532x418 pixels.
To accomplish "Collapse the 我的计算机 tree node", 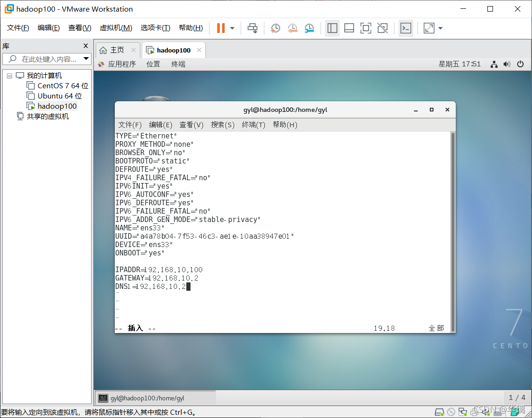I will (9, 76).
